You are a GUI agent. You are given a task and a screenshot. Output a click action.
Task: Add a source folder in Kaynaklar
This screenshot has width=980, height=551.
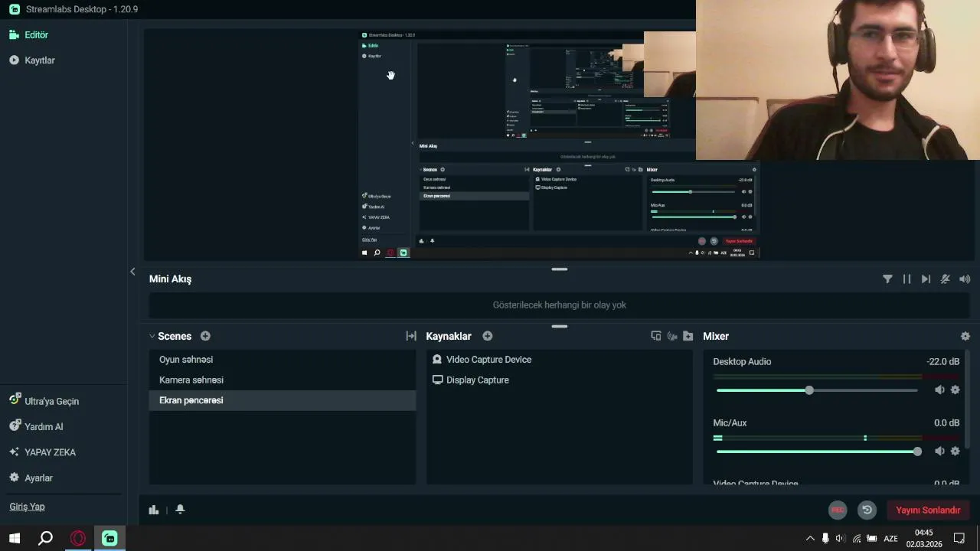tap(688, 336)
